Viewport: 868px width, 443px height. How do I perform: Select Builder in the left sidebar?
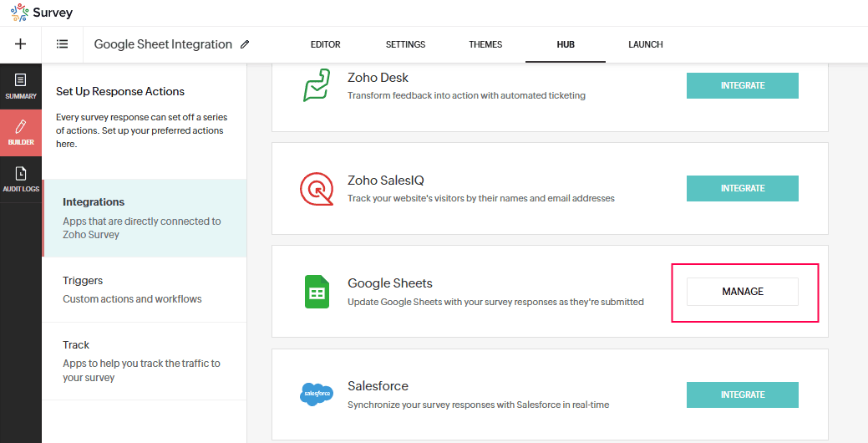[21, 133]
